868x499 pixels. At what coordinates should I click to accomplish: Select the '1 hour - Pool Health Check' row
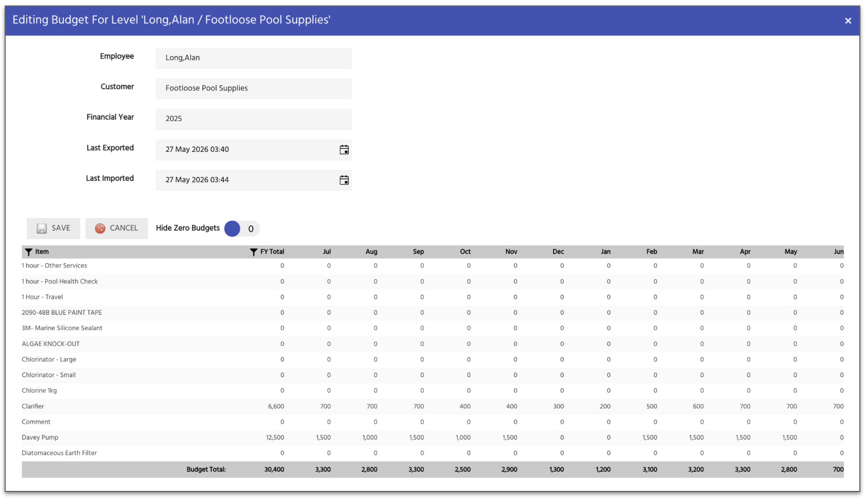click(x=433, y=282)
